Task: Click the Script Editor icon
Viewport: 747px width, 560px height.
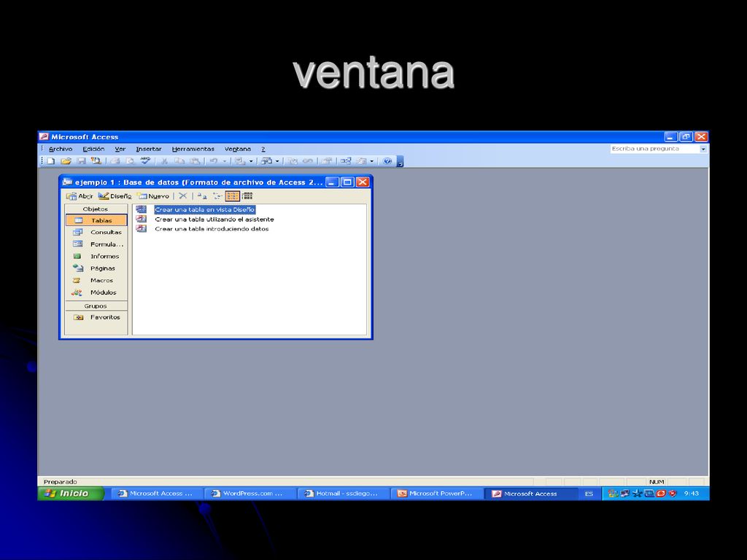Action: click(x=309, y=161)
